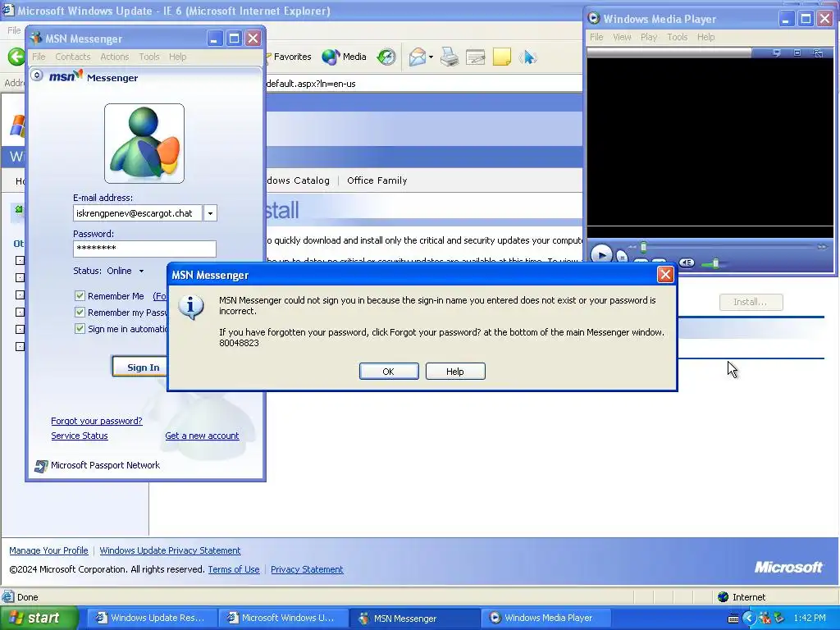Click the Media globe icon in IE toolbar
This screenshot has height=630, width=840.
coord(331,57)
